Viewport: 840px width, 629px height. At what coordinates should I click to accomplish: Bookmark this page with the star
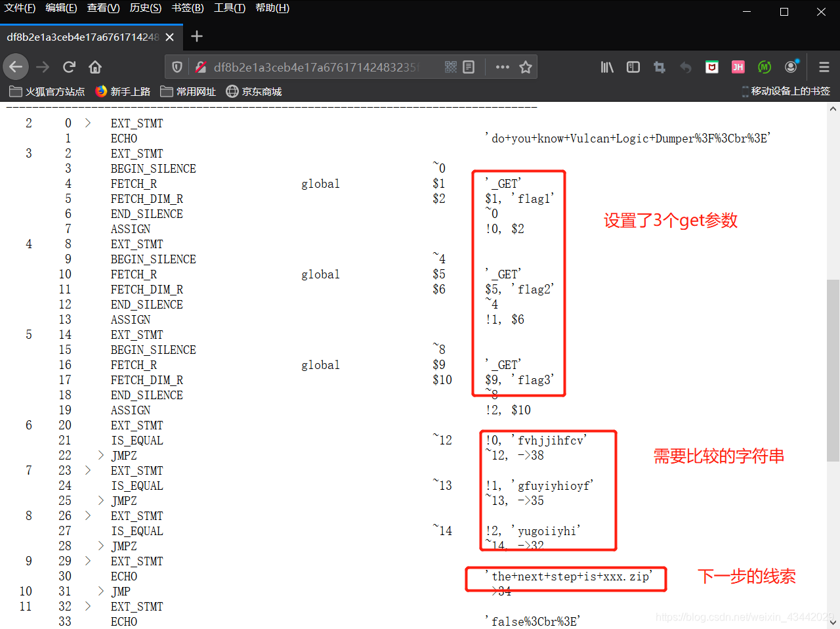pyautogui.click(x=526, y=67)
